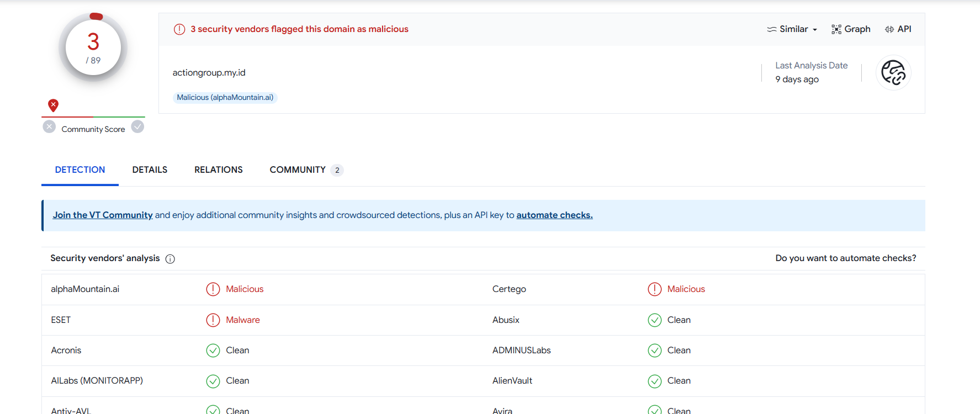980x414 pixels.
Task: Vote harmless with the checkmark community button
Action: coord(137,127)
